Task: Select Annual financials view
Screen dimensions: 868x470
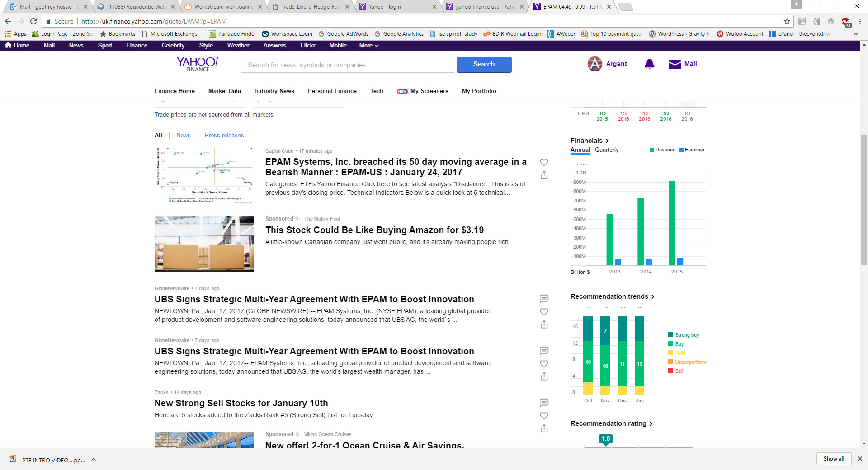Action: 580,150
